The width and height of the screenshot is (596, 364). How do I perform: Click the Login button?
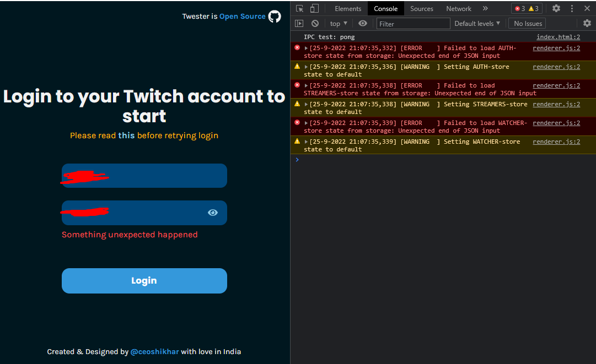144,281
